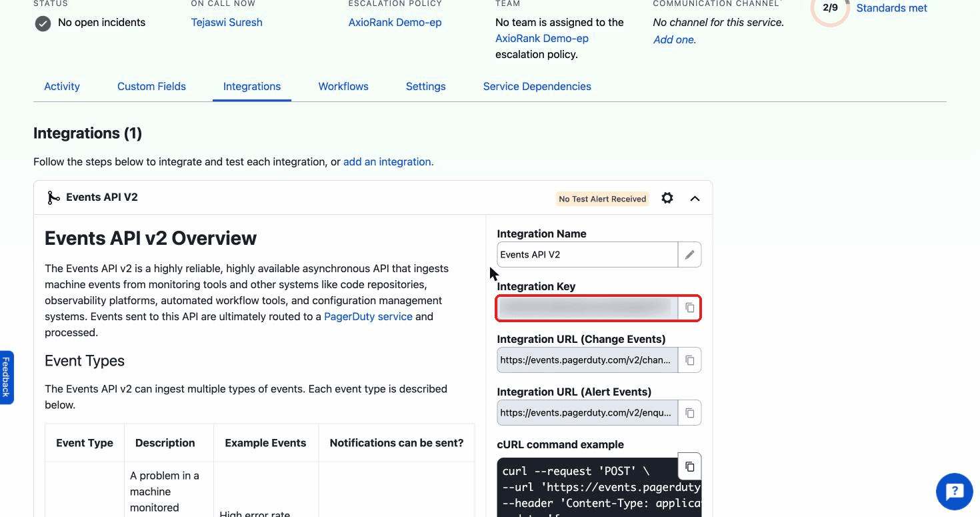
Task: Open the Settings tab
Action: (425, 86)
